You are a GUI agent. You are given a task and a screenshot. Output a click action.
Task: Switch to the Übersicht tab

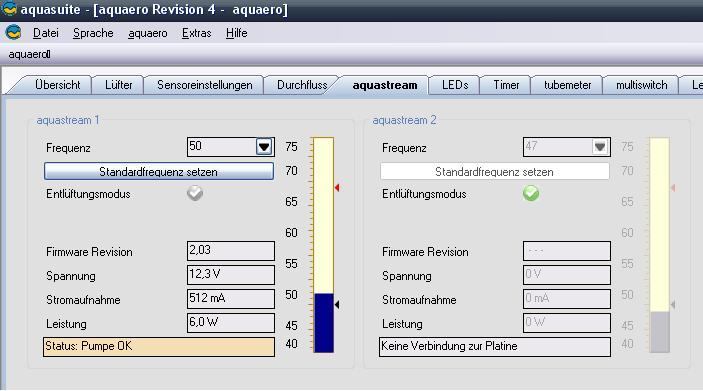57,85
